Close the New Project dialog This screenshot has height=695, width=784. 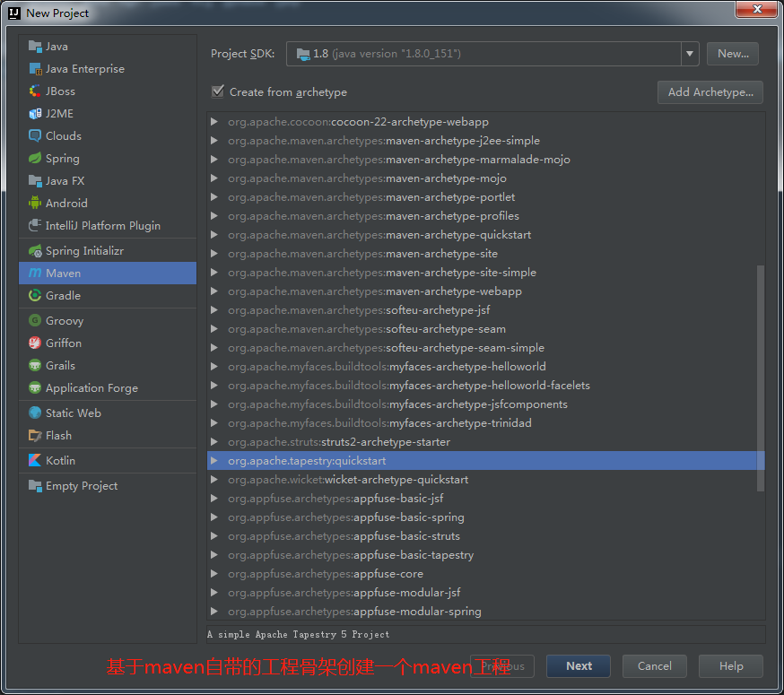pos(756,9)
